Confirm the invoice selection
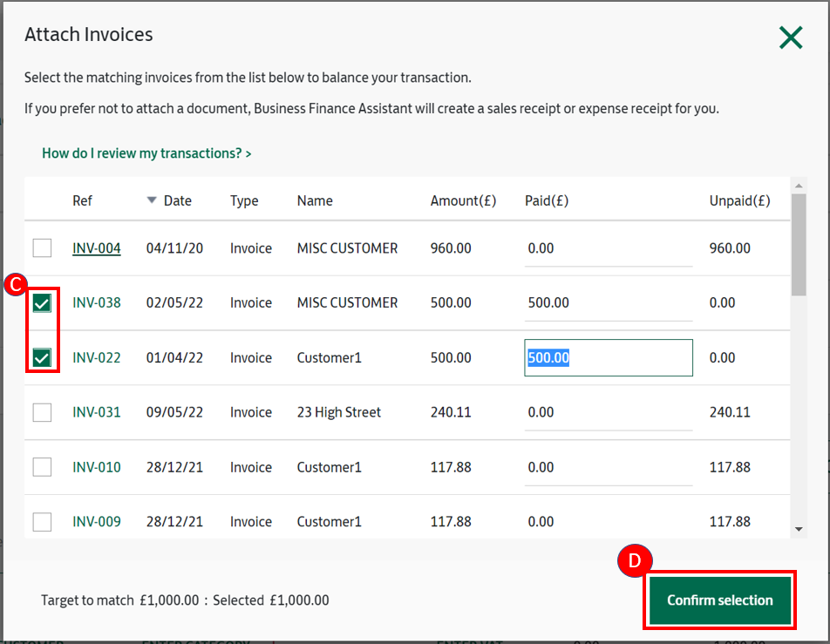 719,600
